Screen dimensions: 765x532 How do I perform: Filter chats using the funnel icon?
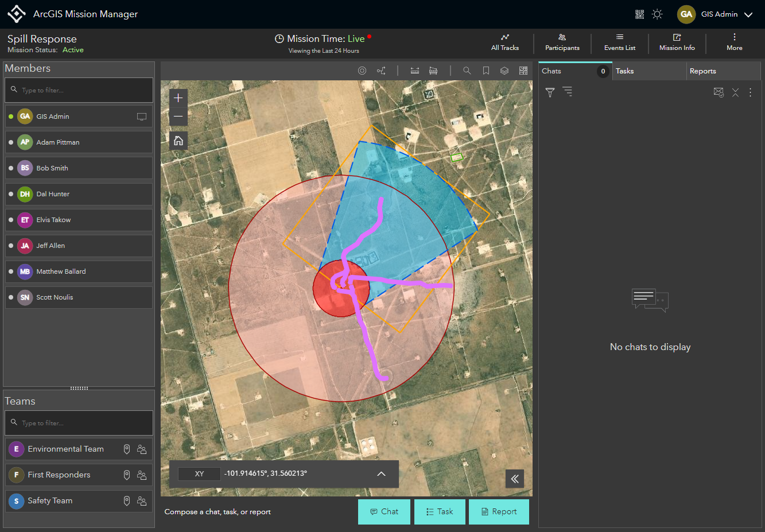[x=550, y=92]
